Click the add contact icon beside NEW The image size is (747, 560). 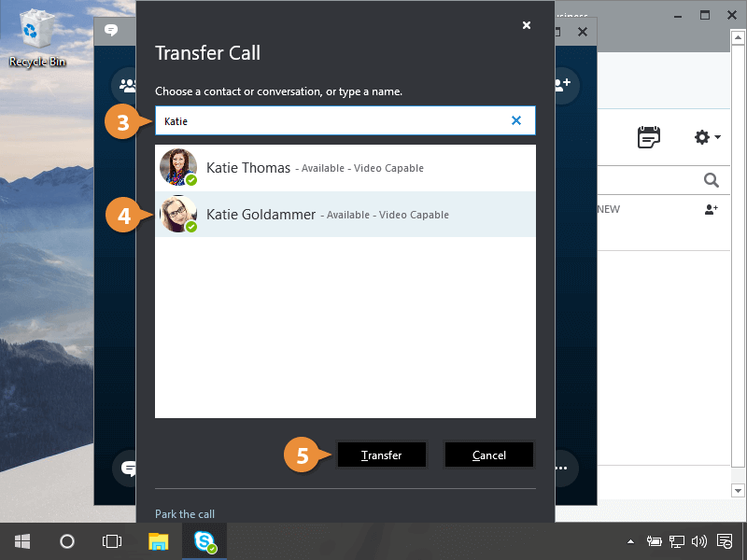click(x=712, y=210)
